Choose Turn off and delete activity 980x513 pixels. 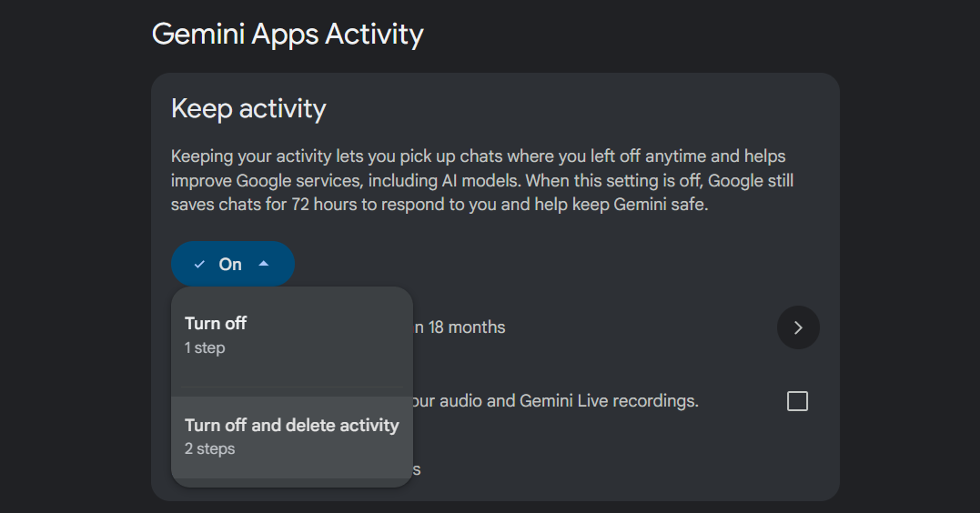(x=292, y=437)
